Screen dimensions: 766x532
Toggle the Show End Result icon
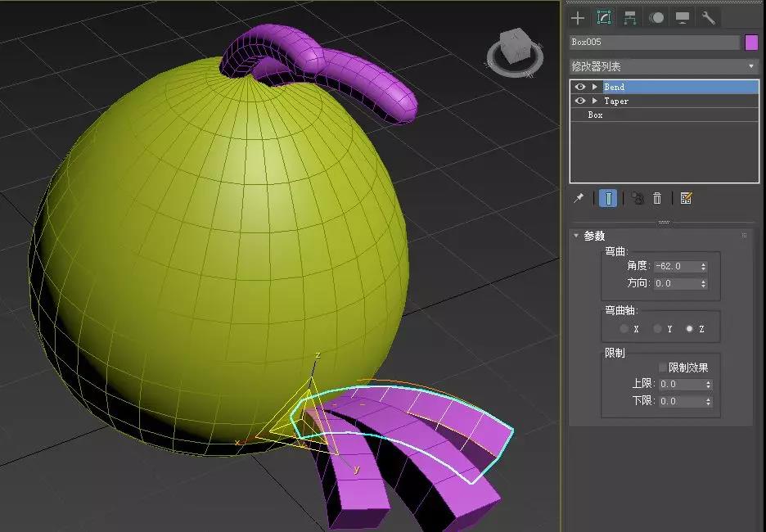[610, 198]
